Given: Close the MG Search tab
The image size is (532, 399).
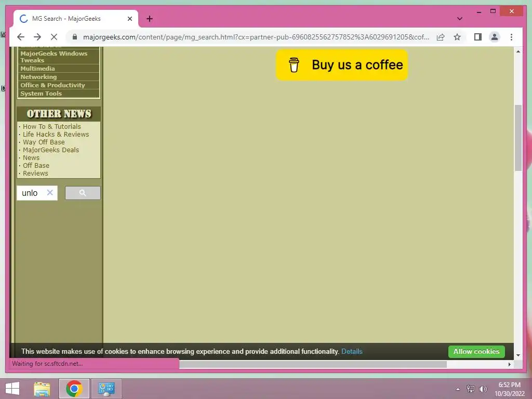Looking at the screenshot, I should (129, 19).
